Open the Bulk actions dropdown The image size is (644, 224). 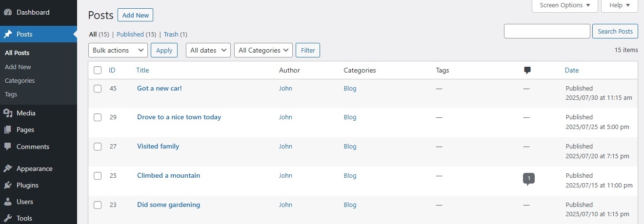coord(118,50)
